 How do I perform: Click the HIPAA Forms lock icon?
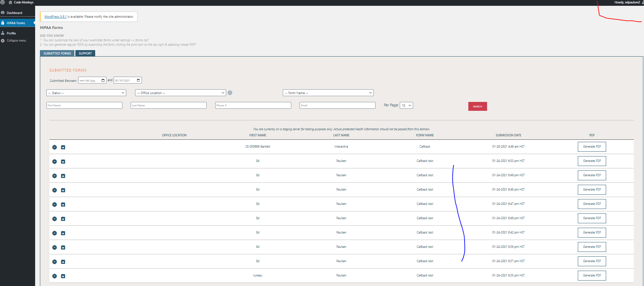point(3,23)
